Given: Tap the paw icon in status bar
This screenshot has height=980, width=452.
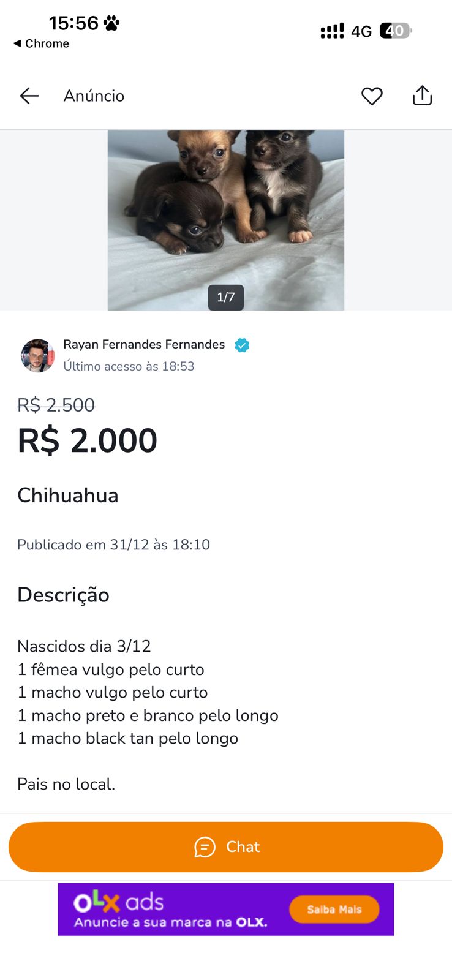Looking at the screenshot, I should (x=111, y=23).
